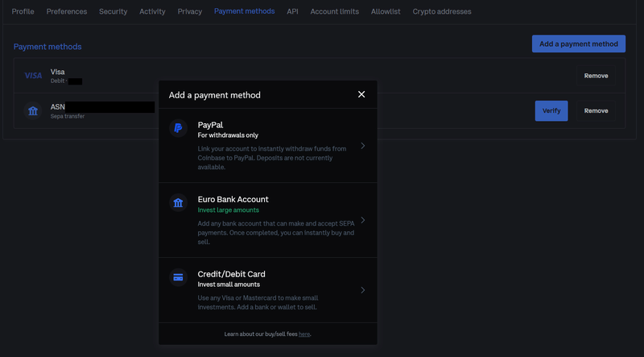
Task: Remove the Visa debit card
Action: (596, 76)
